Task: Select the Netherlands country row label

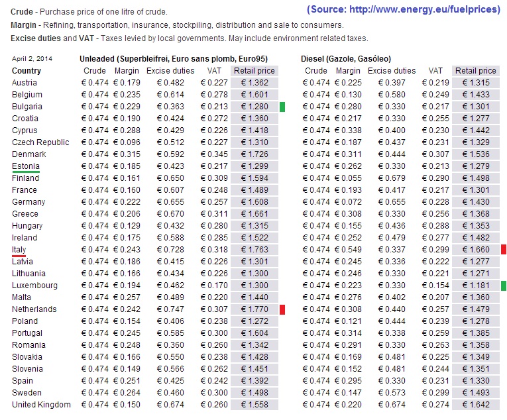Action: point(34,309)
